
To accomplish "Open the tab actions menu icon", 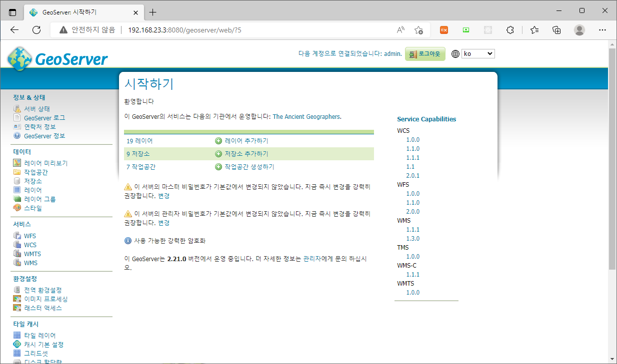I will pyautogui.click(x=12, y=12).
